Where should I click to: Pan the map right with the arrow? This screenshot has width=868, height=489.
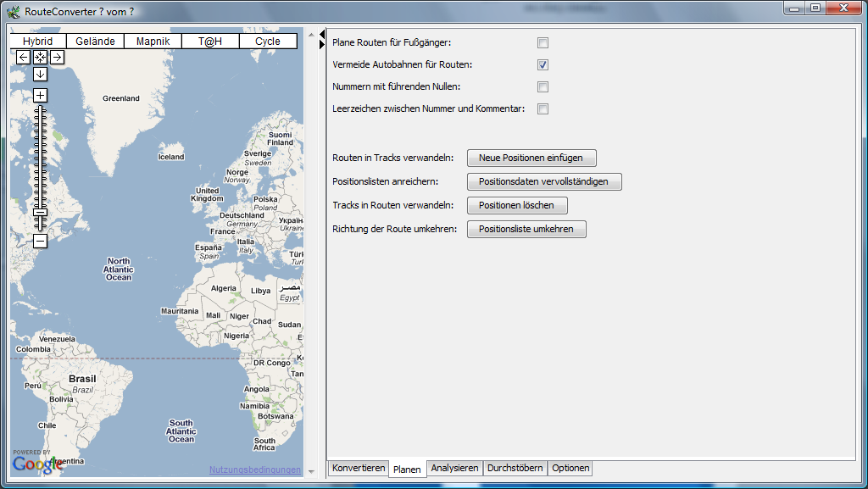[57, 57]
